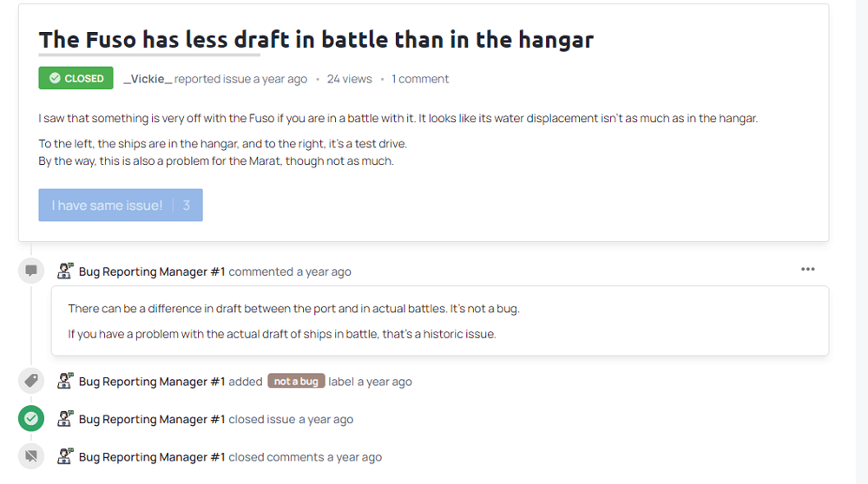Click the issue title about the Fuso draft

click(x=316, y=40)
